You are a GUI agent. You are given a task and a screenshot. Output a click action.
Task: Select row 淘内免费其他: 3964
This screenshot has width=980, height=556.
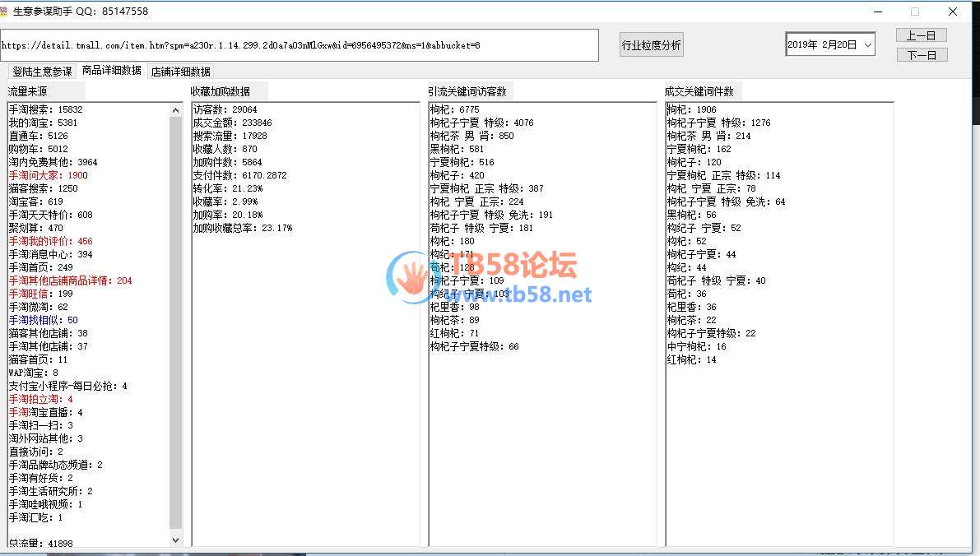coord(53,162)
